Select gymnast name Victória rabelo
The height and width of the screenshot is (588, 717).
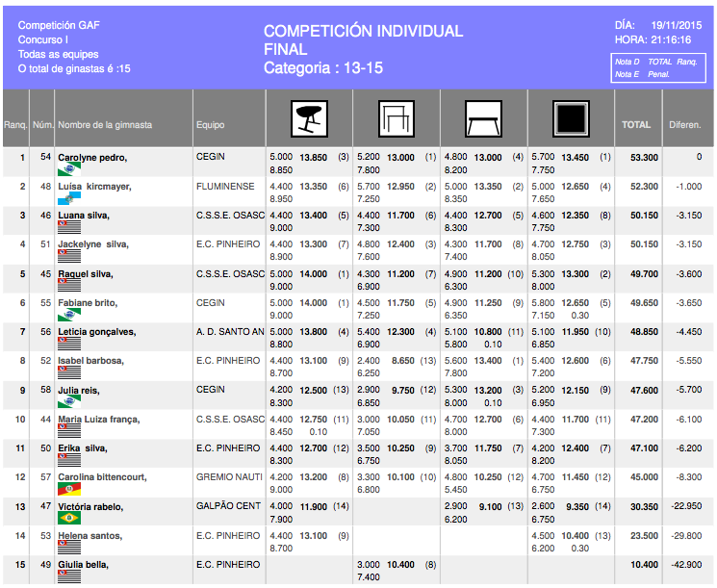pyautogui.click(x=90, y=506)
